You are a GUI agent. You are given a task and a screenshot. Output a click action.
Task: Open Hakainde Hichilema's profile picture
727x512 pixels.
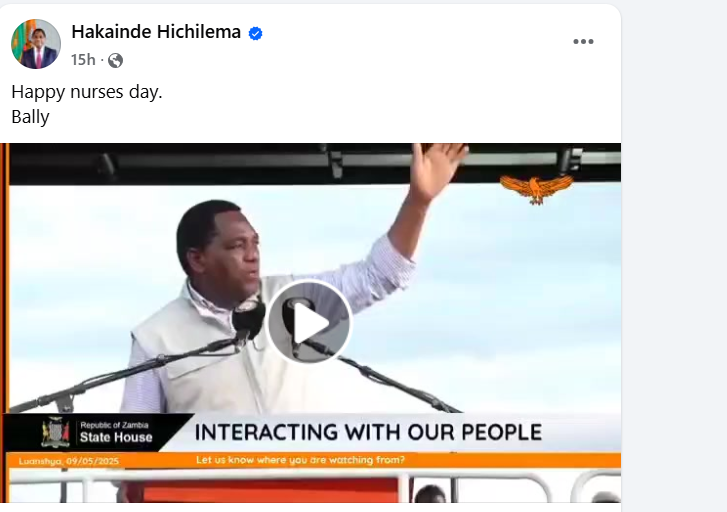click(36, 44)
